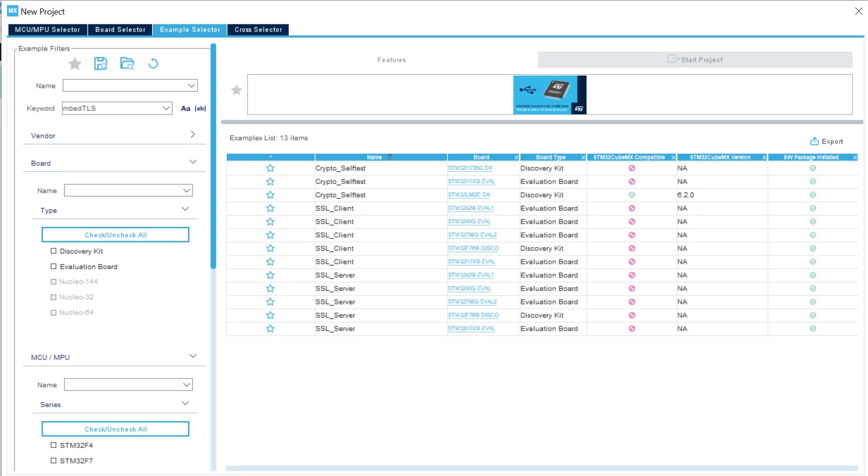Click the favorites star in Example Filters toolbar
The height and width of the screenshot is (476, 868).
[x=75, y=63]
